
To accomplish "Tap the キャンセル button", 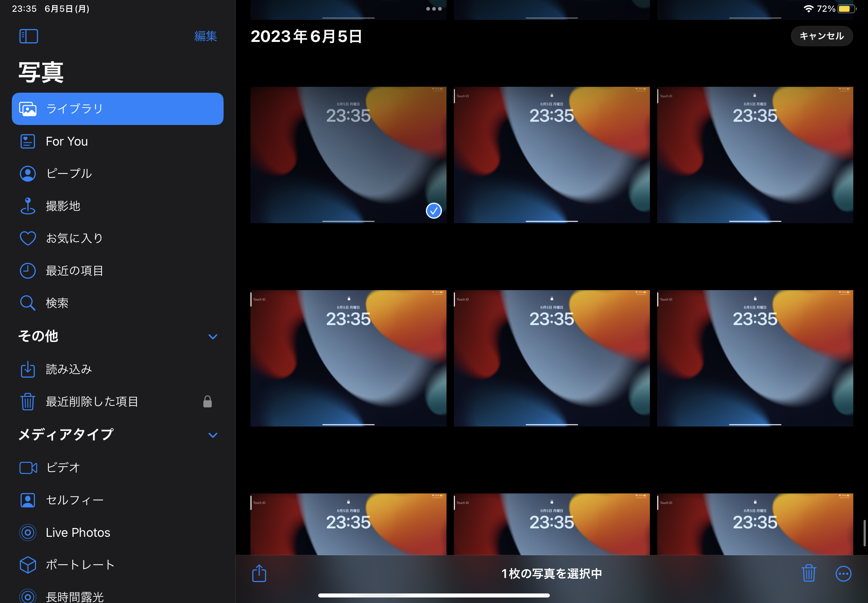I will point(821,36).
